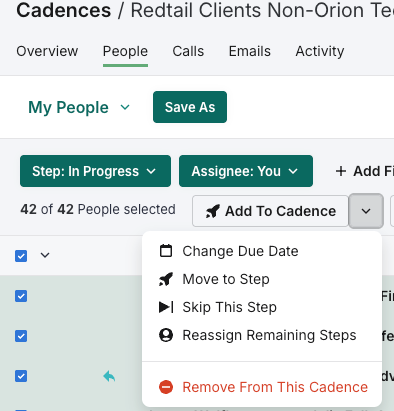Uncheck the second person row checkbox
The width and height of the screenshot is (394, 411).
click(21, 336)
